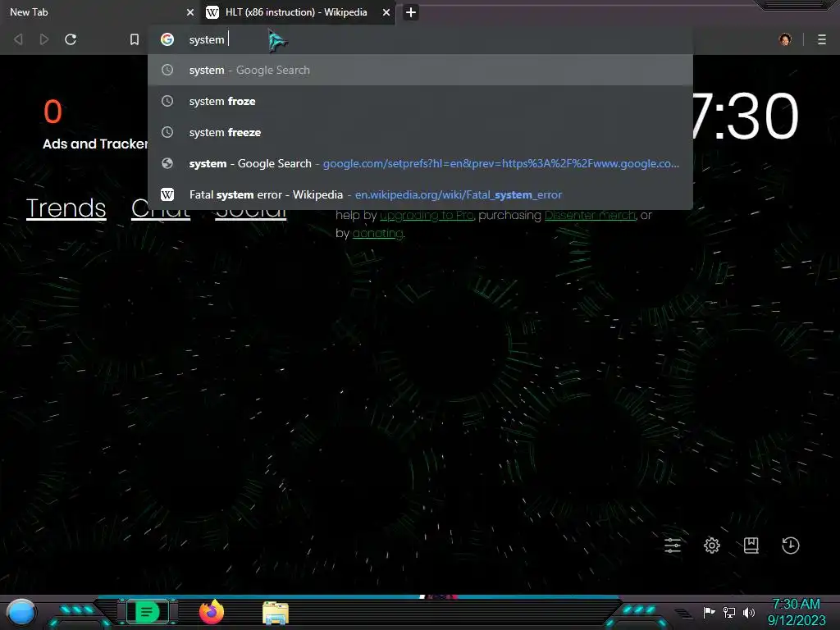Open the Trends link
The width and height of the screenshot is (840, 630).
coord(66,208)
